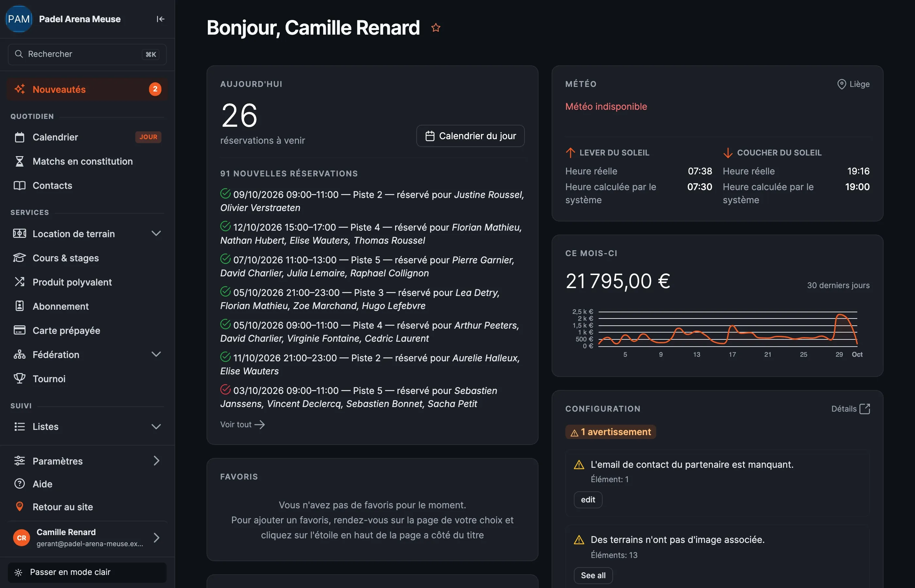
Task: Expand the Fédération submenu chevron
Action: click(x=156, y=354)
